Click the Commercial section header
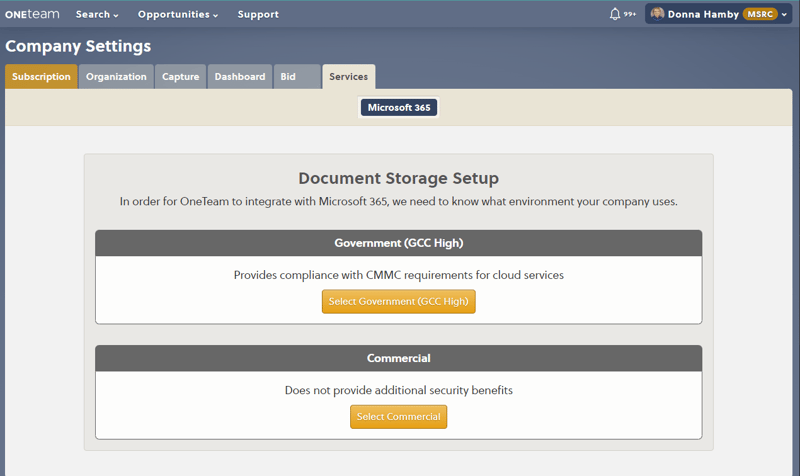800x476 pixels. pos(398,358)
